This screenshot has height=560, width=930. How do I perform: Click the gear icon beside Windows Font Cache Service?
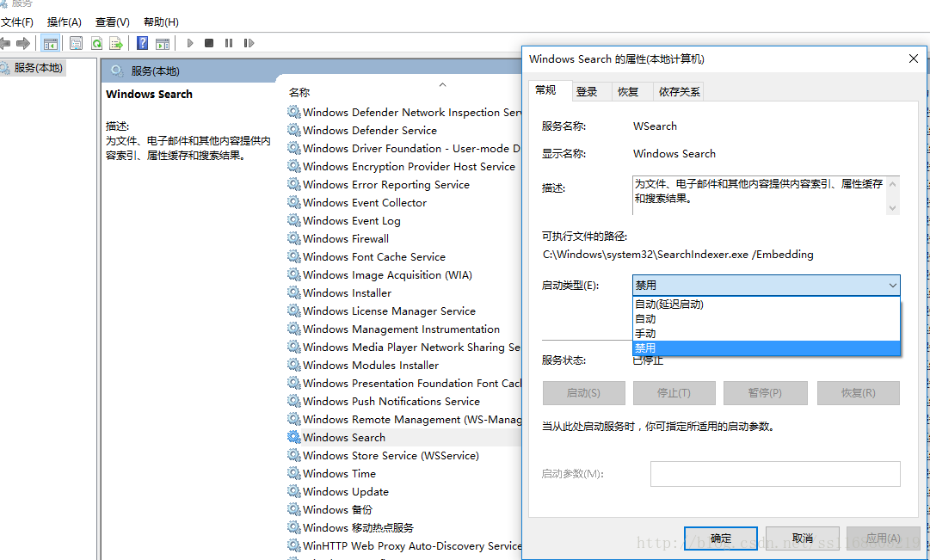click(293, 256)
